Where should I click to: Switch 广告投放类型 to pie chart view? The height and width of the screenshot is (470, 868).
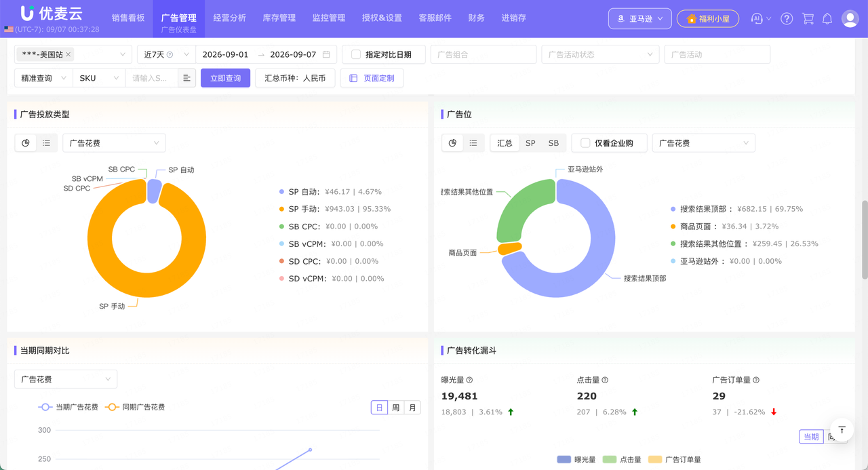(x=26, y=143)
